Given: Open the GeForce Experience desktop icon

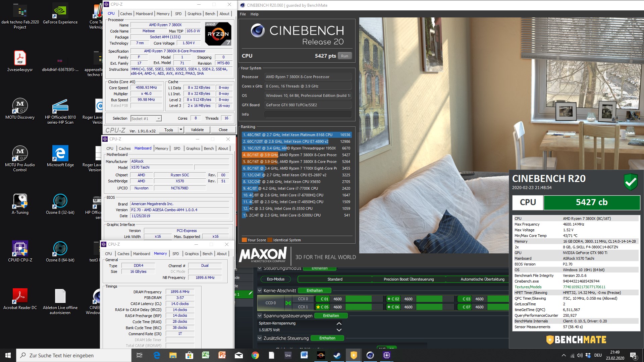Looking at the screenshot, I should pos(60,14).
